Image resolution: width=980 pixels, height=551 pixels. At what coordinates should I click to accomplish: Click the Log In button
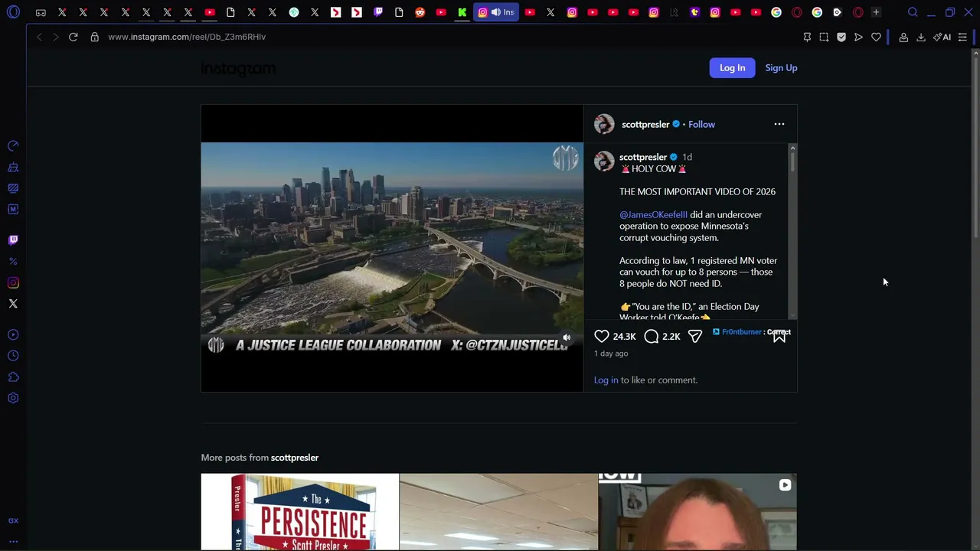732,67
